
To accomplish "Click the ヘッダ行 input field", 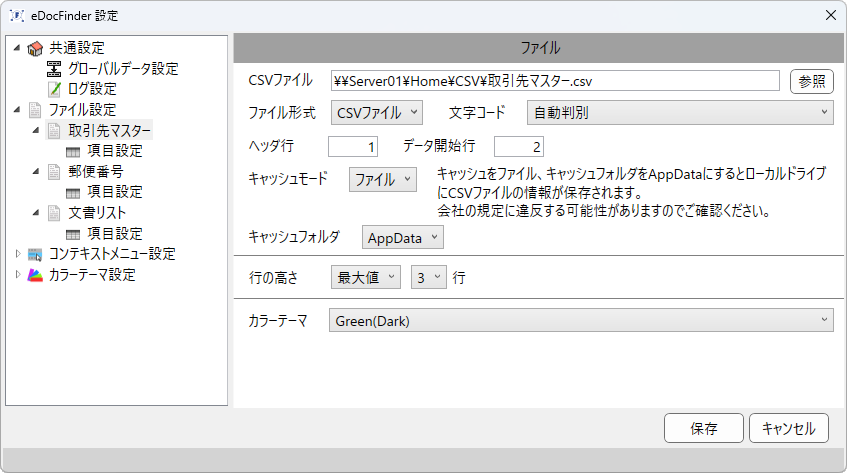I will pyautogui.click(x=353, y=146).
